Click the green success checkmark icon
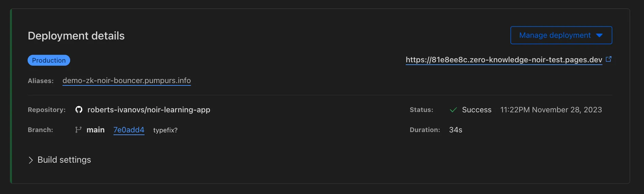Screen dimensions: 644x194 pos(453,110)
